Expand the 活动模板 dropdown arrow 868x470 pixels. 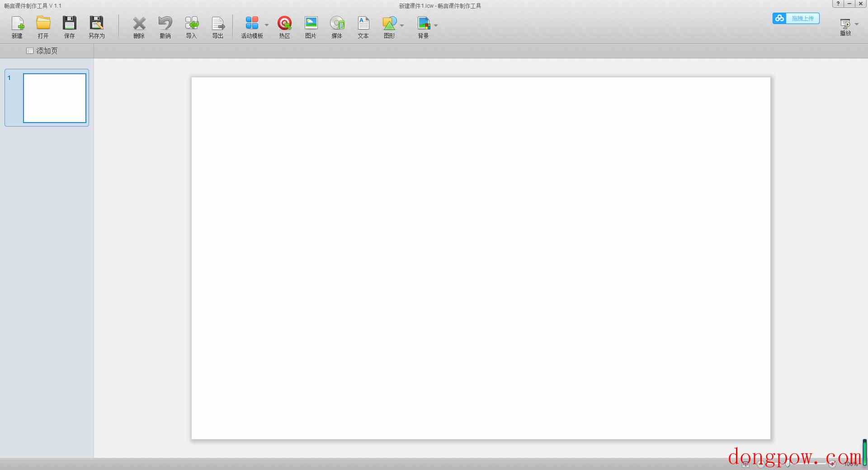[x=267, y=25]
